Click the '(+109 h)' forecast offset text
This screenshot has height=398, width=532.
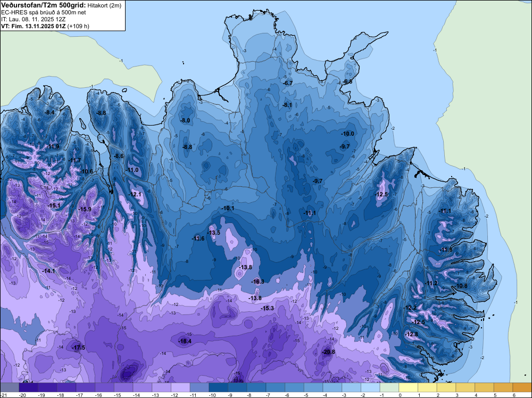(x=78, y=26)
